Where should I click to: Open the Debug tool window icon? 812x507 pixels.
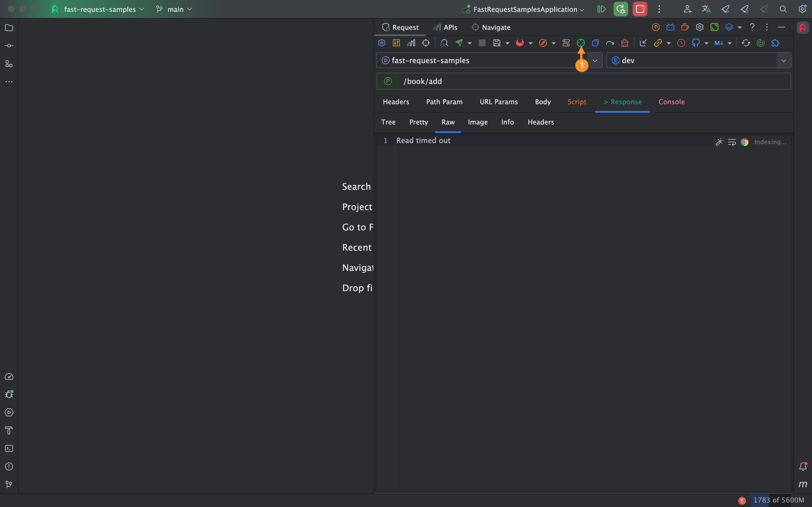[9, 394]
